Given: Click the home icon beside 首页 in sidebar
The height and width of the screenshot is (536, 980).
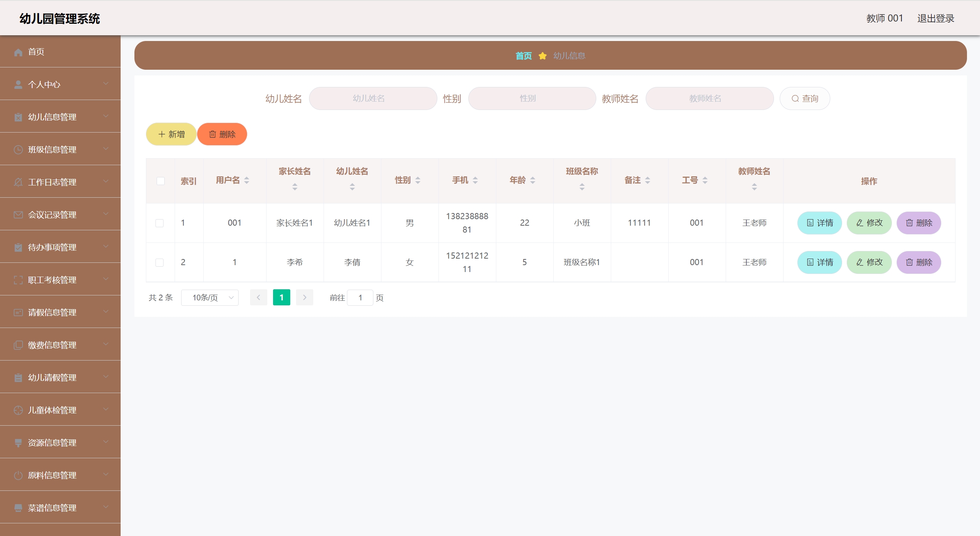Looking at the screenshot, I should click(18, 52).
